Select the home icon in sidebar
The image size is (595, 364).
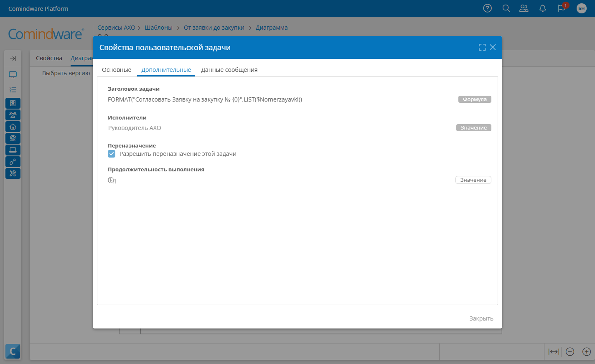[13, 126]
